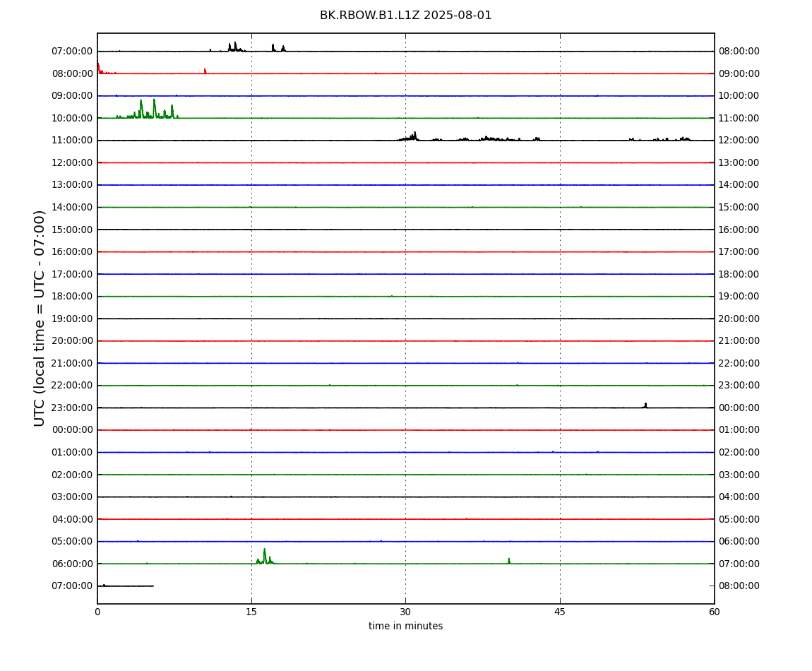Click the small green spike near minute 40 on the 06:00:00 trace
This screenshot has width=812, height=671.
click(x=509, y=561)
